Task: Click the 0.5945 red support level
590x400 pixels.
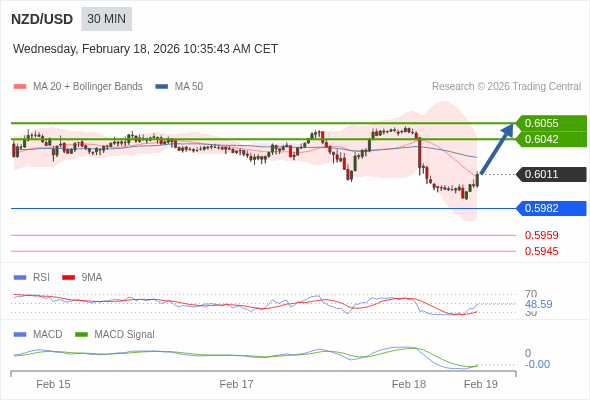Action: (x=541, y=251)
